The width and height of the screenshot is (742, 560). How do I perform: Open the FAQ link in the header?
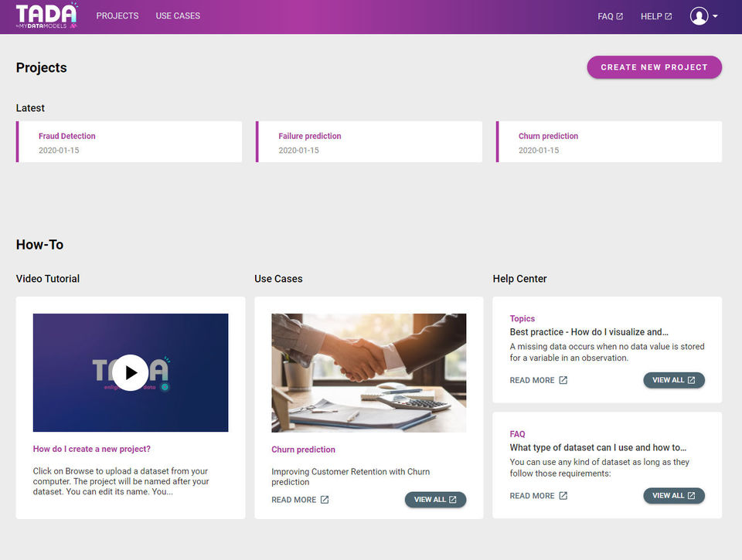pyautogui.click(x=610, y=16)
